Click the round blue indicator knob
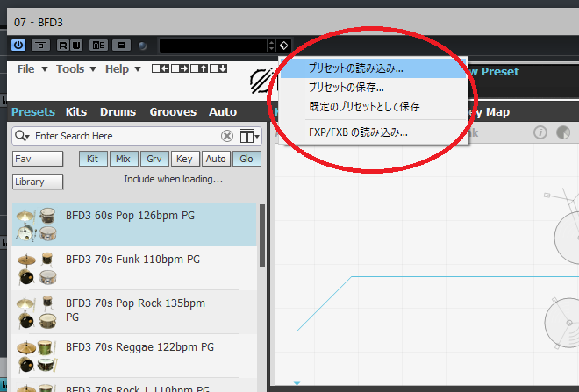The image size is (579, 392). click(x=142, y=46)
